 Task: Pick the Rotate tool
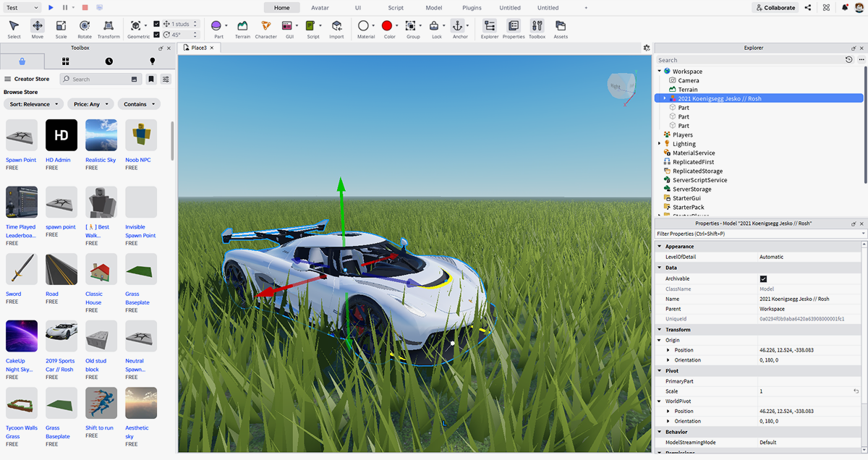pyautogui.click(x=85, y=29)
